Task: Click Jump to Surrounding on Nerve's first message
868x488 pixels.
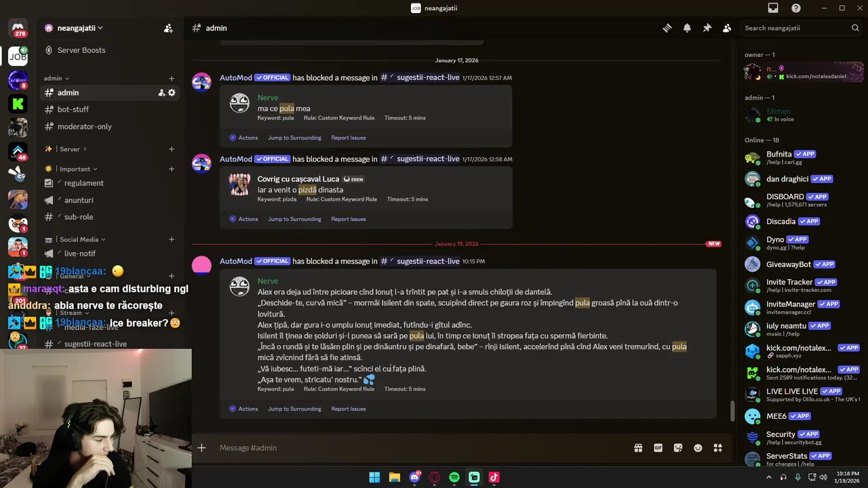Action: [294, 138]
